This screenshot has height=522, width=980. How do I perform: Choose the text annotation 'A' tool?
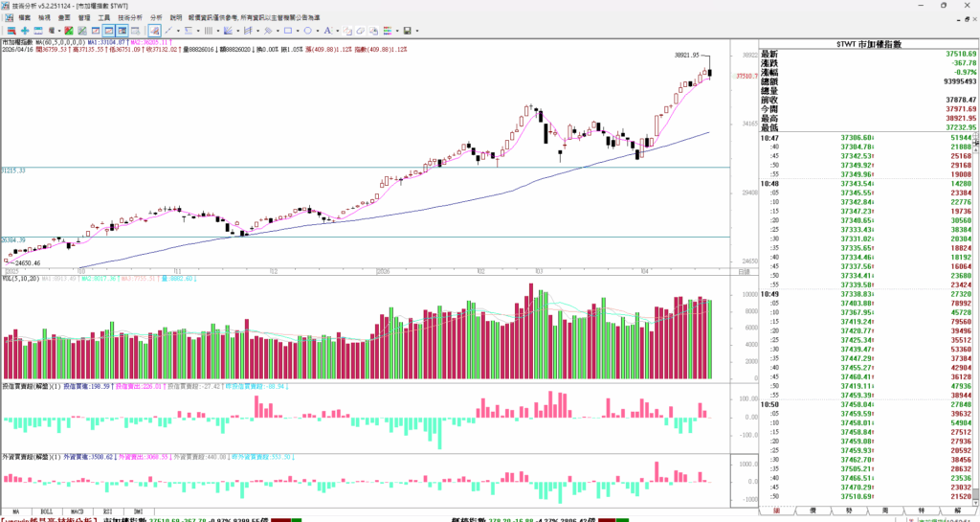click(x=327, y=31)
